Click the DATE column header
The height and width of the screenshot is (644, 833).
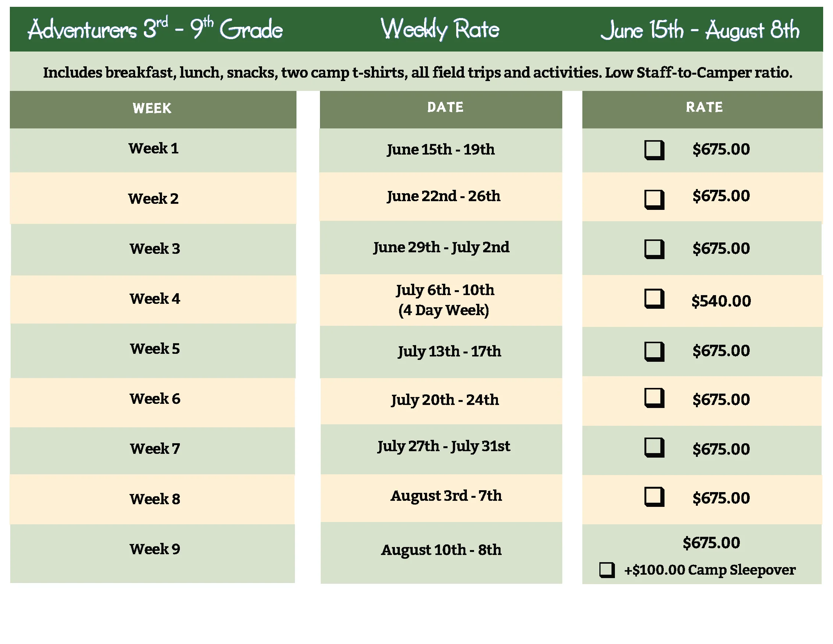coord(445,107)
